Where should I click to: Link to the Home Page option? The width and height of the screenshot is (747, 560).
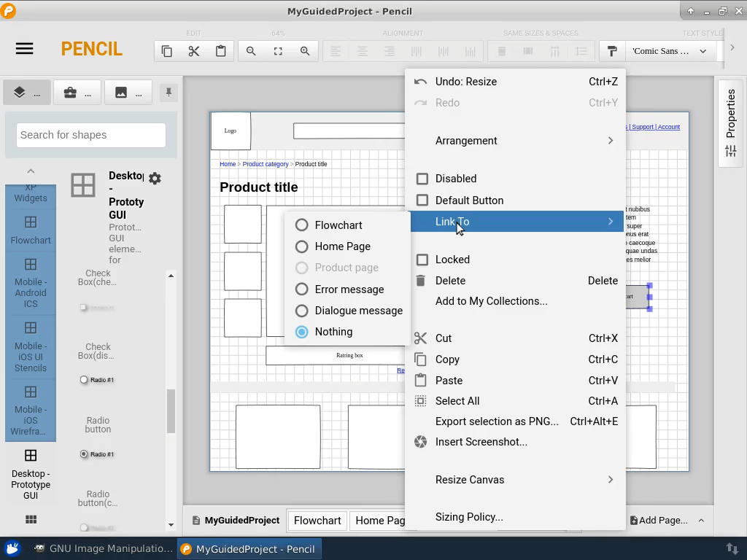pos(347,246)
